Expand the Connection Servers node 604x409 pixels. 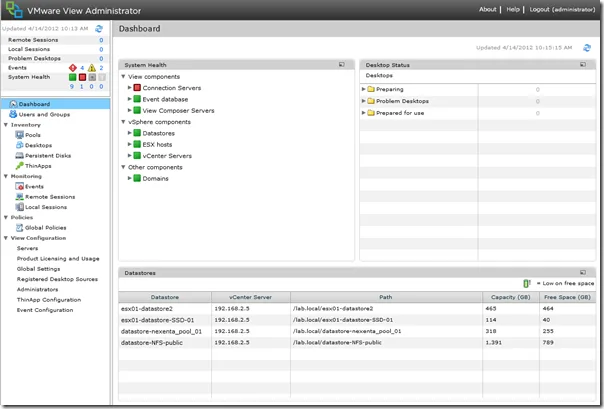129,88
